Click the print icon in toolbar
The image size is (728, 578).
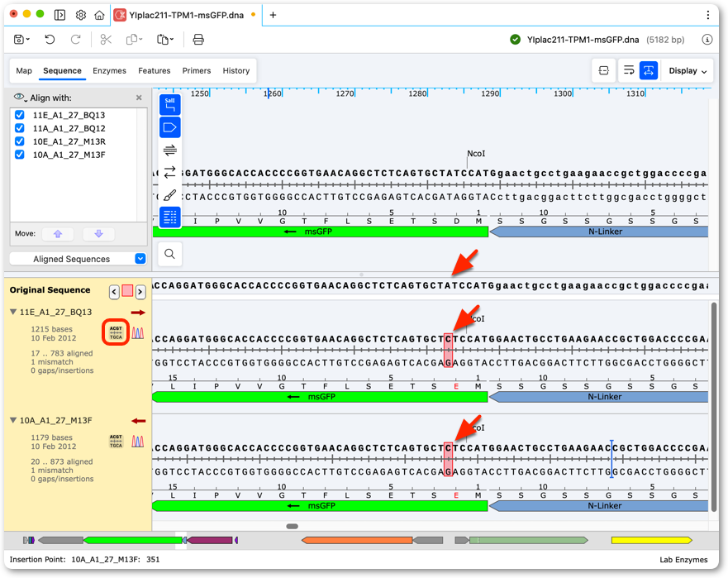click(x=198, y=40)
